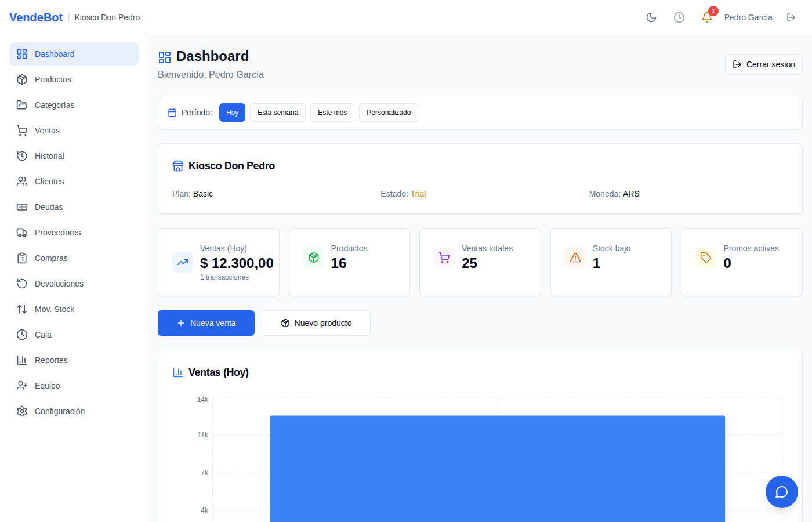Go to Productos in the sidebar
The image size is (812, 522).
coord(74,79)
